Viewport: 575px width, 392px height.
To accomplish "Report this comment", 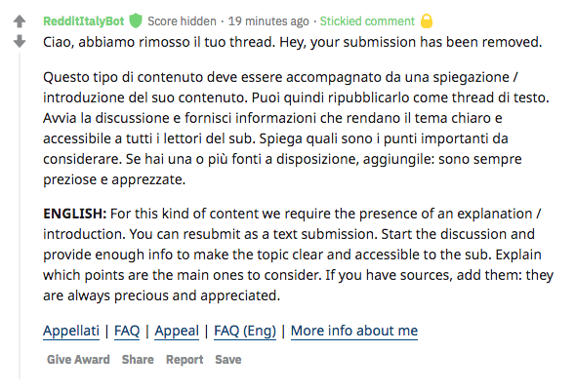I will point(185,360).
